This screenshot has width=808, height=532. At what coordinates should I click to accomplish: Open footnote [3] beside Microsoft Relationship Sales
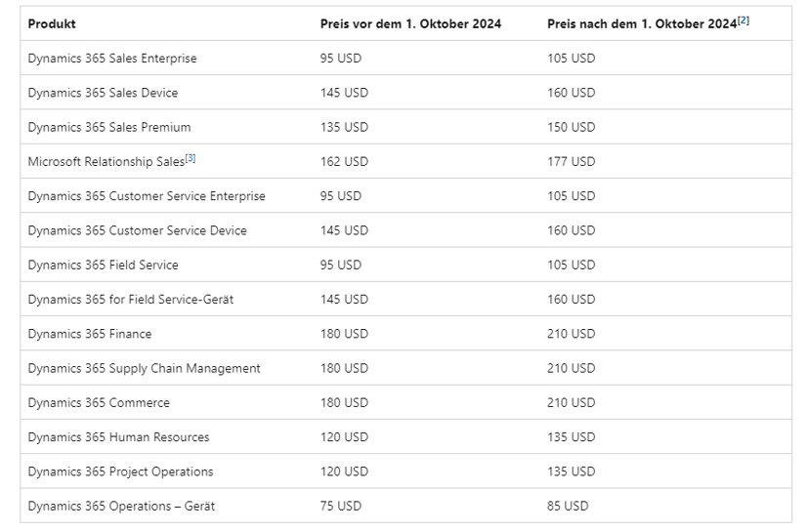point(191,158)
